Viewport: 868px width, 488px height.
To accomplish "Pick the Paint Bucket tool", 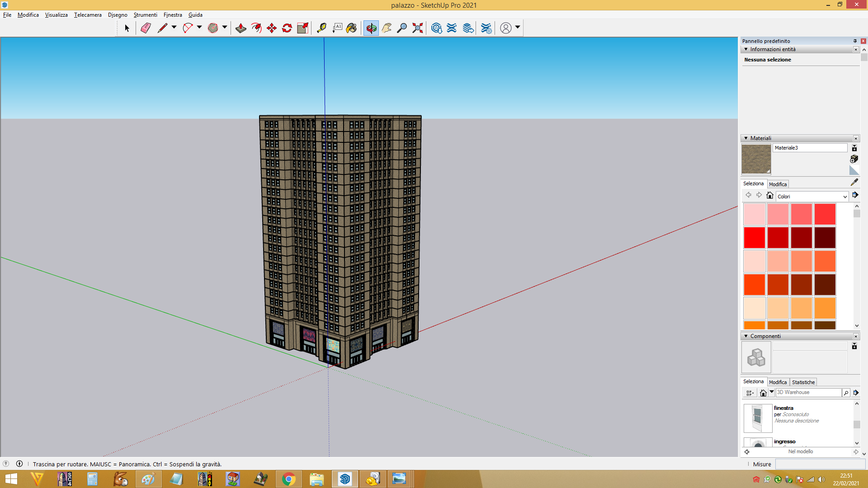I will [x=352, y=28].
